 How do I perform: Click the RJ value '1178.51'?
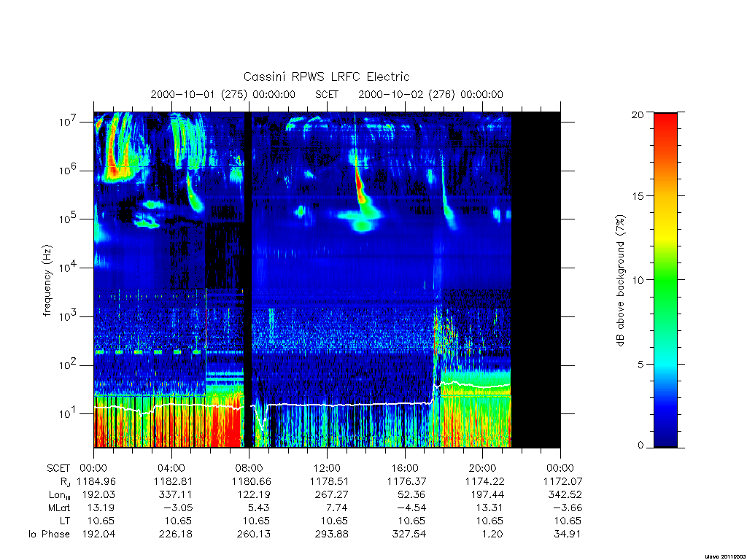tap(329, 481)
